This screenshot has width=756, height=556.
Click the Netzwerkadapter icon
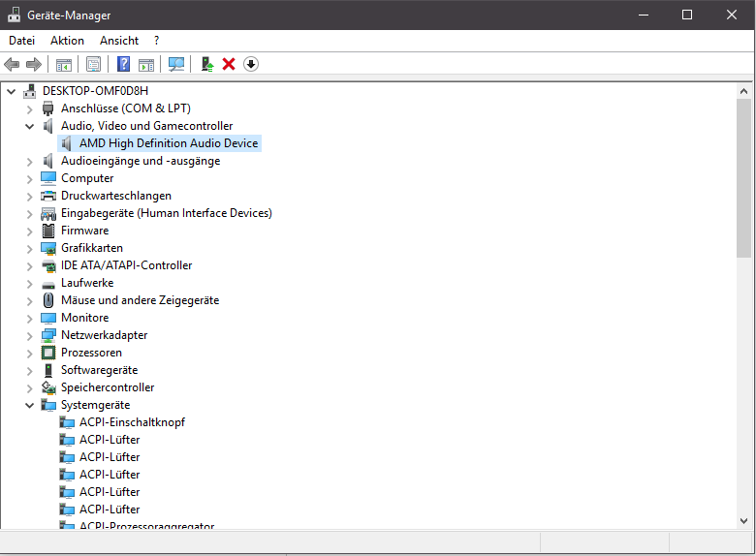[48, 335]
